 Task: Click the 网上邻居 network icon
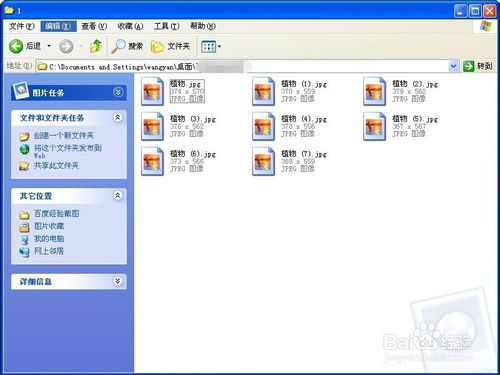point(24,252)
